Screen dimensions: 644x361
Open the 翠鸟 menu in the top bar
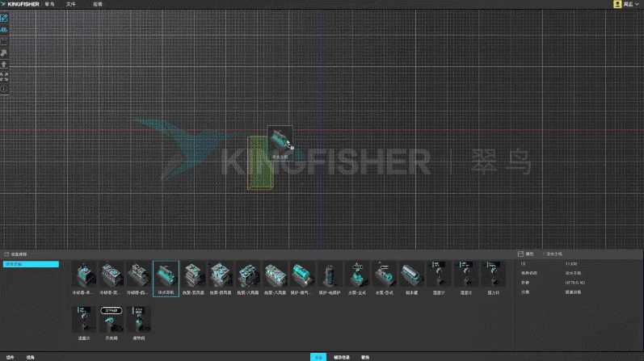[x=49, y=4]
